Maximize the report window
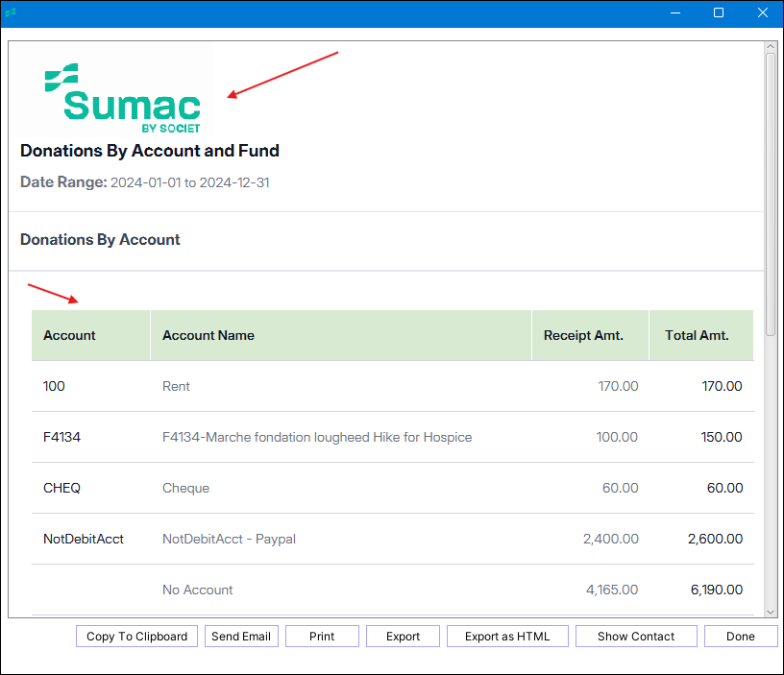This screenshot has height=675, width=784. click(x=719, y=13)
